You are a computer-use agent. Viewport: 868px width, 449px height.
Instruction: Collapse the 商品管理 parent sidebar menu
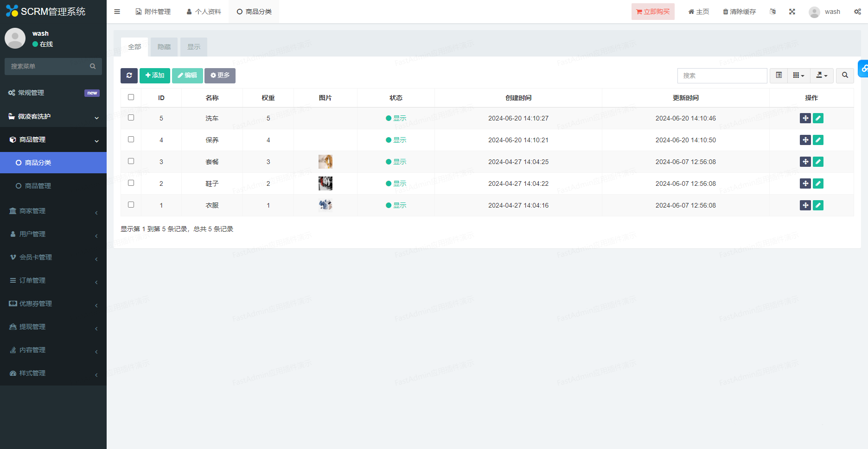click(x=53, y=139)
